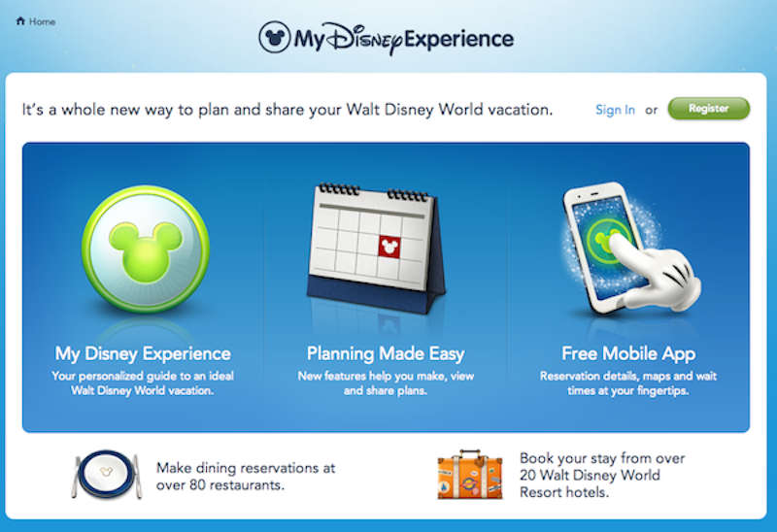This screenshot has width=777, height=532.
Task: Select the "Planning Made Easy" heading
Action: click(386, 353)
